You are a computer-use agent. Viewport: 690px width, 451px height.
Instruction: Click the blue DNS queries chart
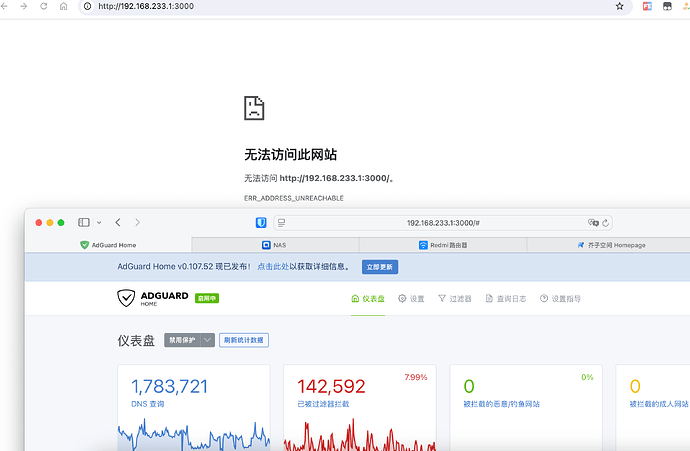point(194,433)
